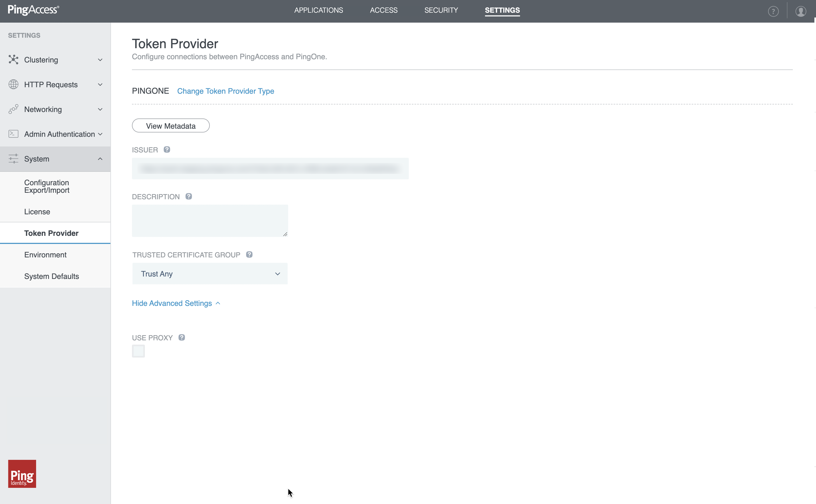
Task: Enable the Use Proxy checkbox
Action: pos(138,351)
